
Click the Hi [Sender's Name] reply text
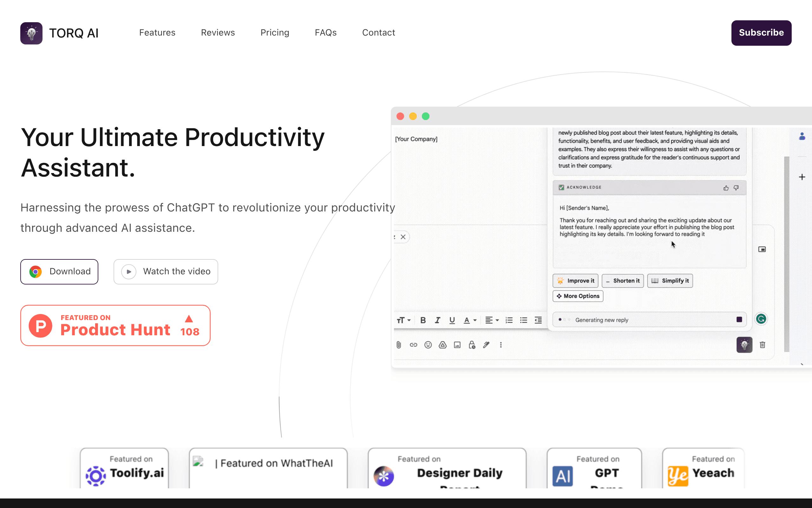tap(584, 208)
